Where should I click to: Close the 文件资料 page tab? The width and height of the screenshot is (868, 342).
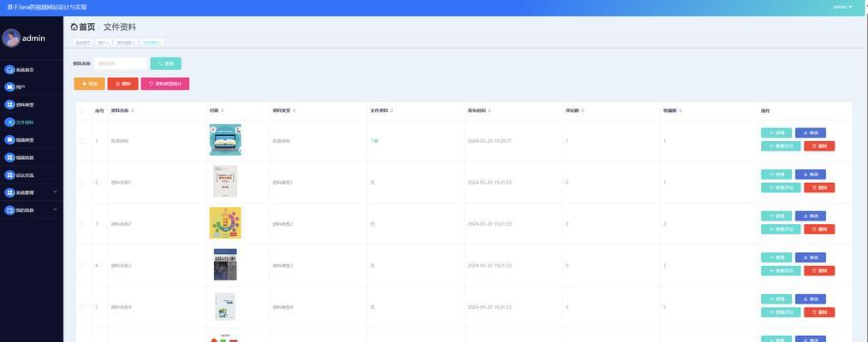click(160, 42)
